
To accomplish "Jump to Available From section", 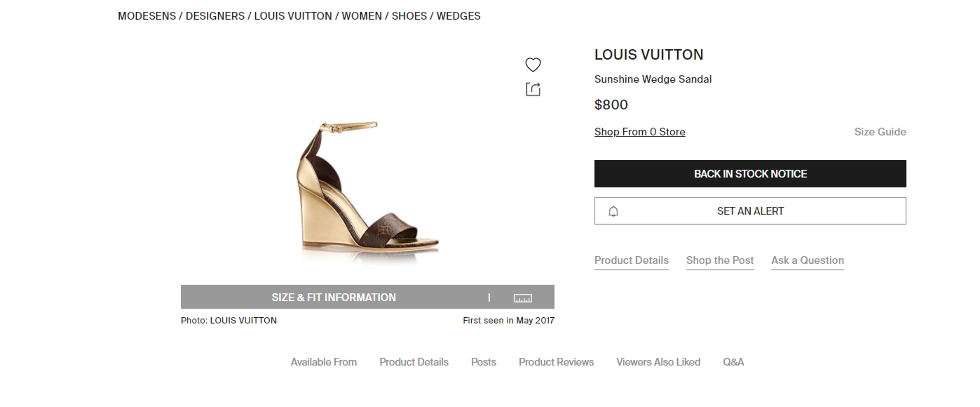I will coord(324,362).
